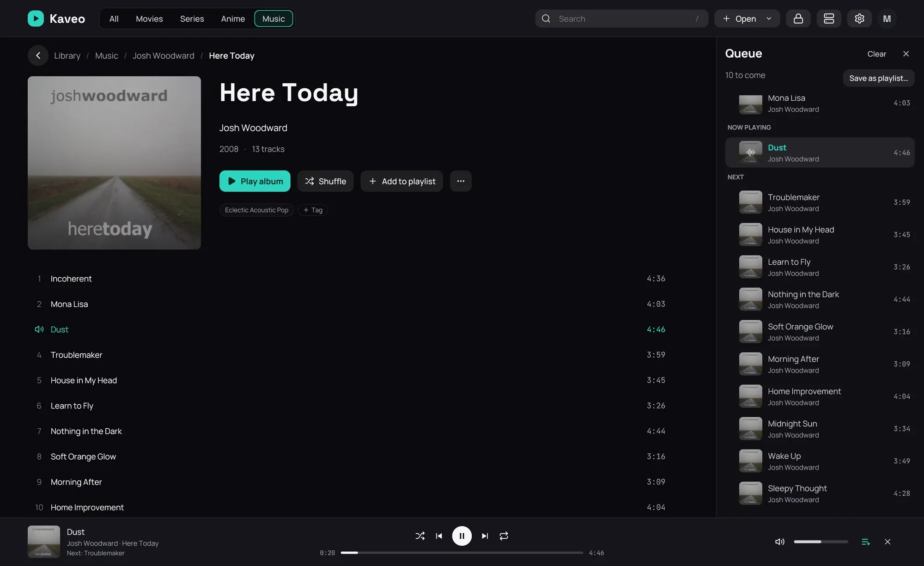
Task: Switch to the All tab
Action: click(x=114, y=18)
